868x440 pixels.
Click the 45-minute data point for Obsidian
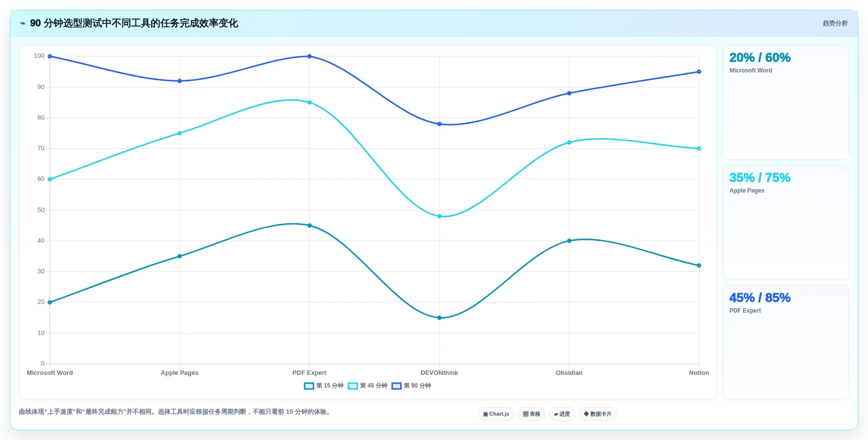coord(569,142)
